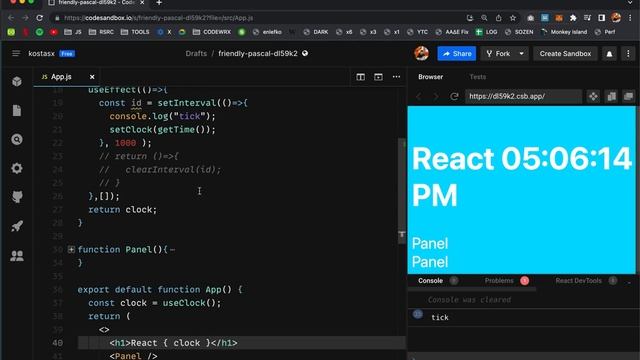Viewport: 640px width, 360px height.
Task: Open the Drafts breadcrumb link
Action: pos(196,53)
